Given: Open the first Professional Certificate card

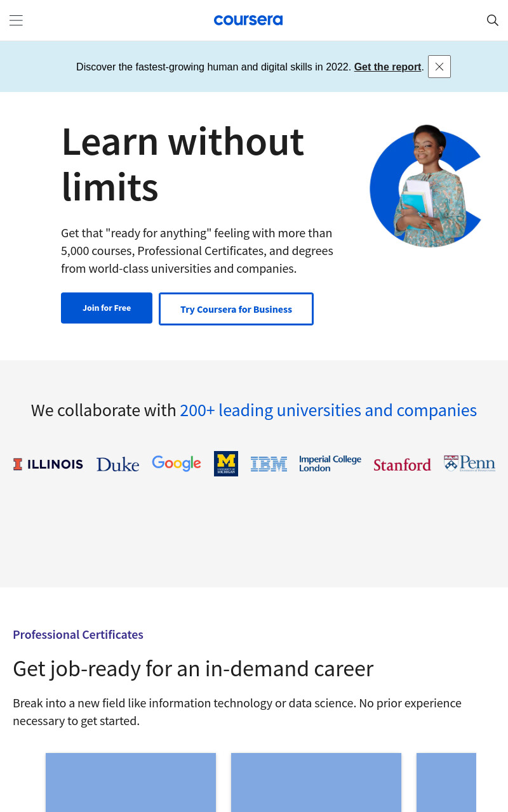Looking at the screenshot, I should click(x=131, y=782).
